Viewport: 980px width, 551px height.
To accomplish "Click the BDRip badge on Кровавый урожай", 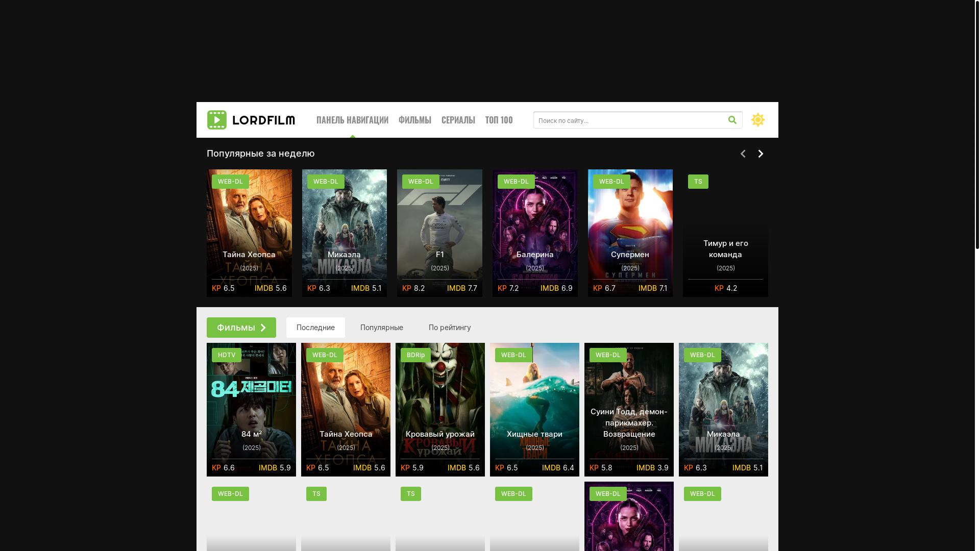I will (x=415, y=355).
